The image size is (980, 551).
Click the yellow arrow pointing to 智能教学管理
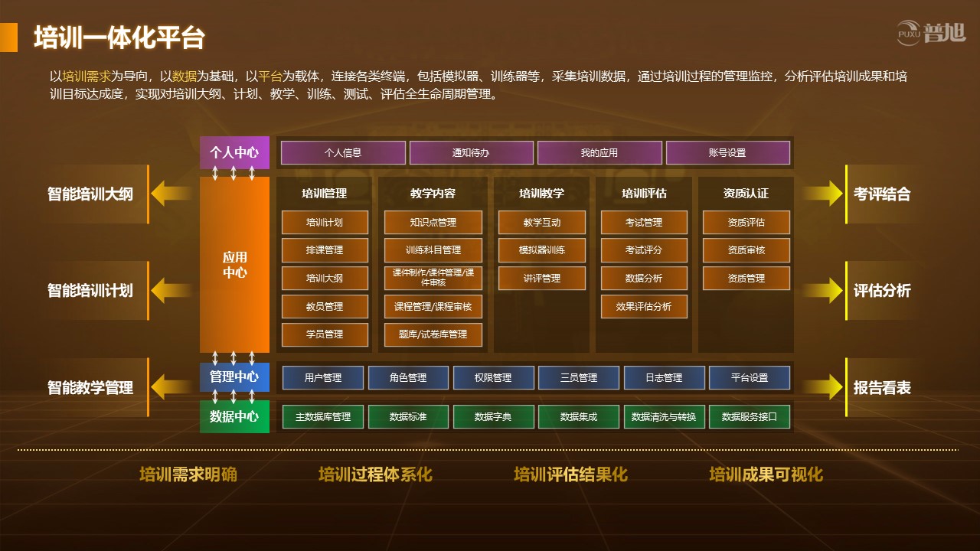point(170,387)
